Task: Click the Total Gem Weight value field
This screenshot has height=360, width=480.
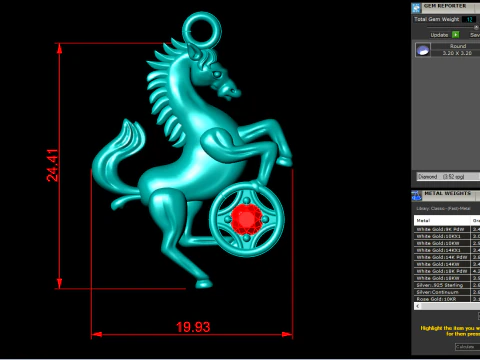Action: 469,19
